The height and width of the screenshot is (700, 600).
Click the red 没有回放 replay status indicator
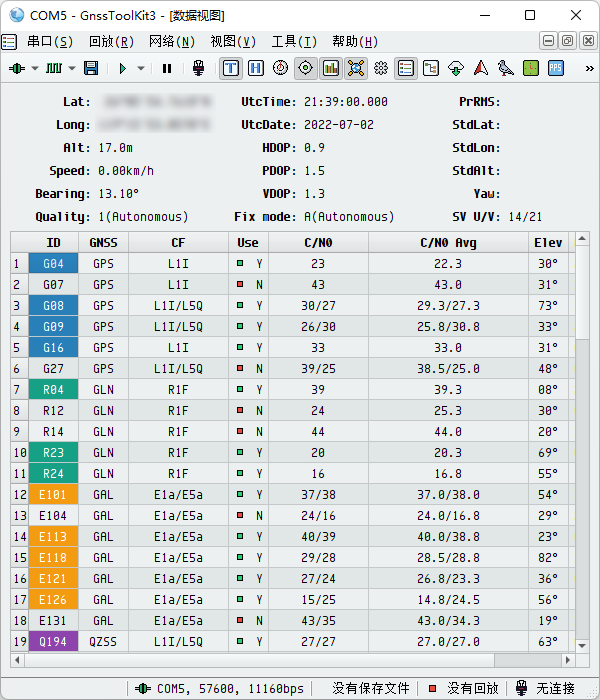(x=432, y=688)
